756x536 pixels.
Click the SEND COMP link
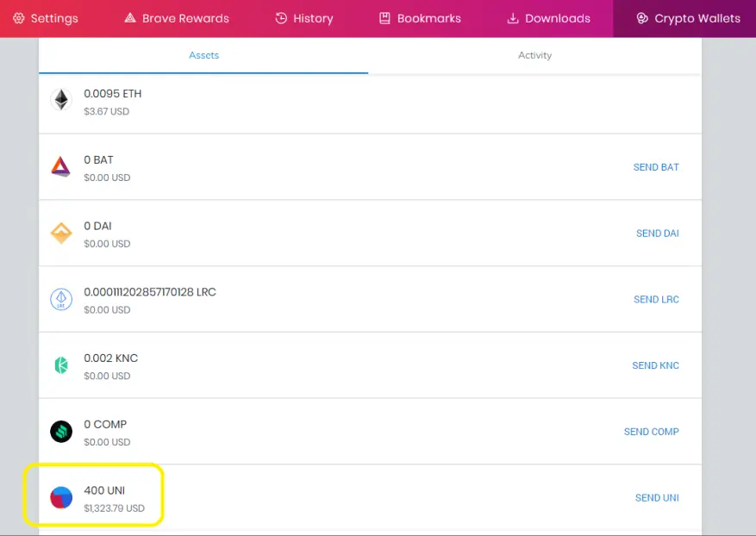[652, 432]
